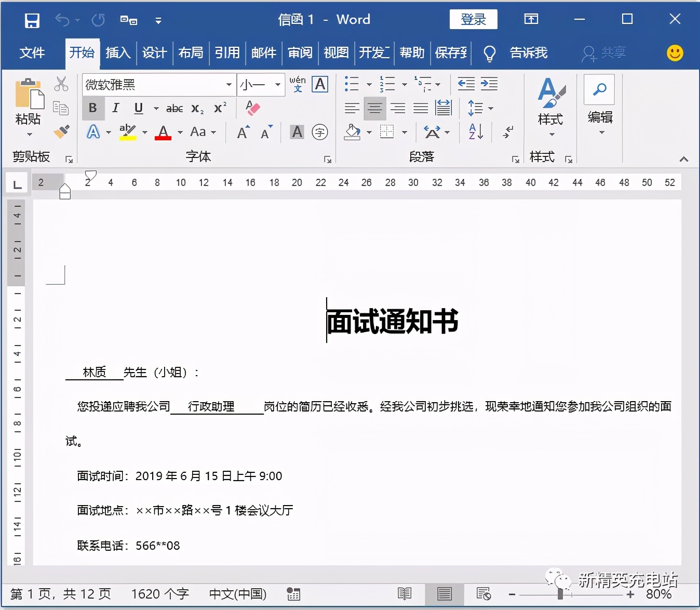Insert an enclosed character (字 circle icon)
Screen dimensions: 700x610
pos(320,132)
